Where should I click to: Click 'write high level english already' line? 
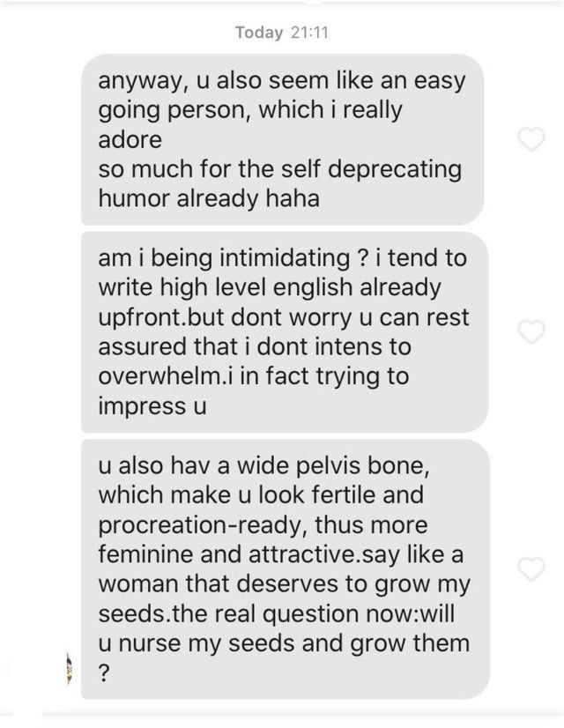coord(270,287)
